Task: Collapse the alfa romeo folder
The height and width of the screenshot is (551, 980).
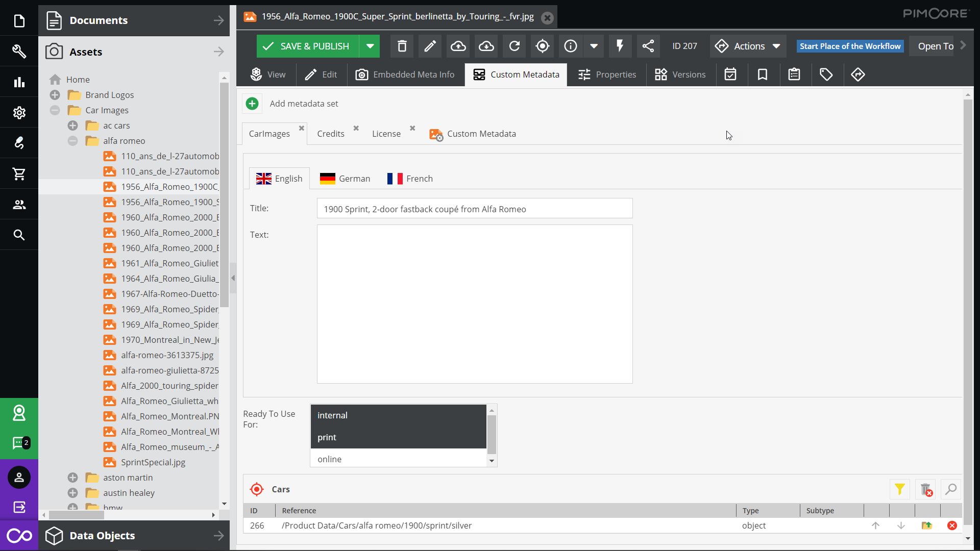Action: click(73, 141)
